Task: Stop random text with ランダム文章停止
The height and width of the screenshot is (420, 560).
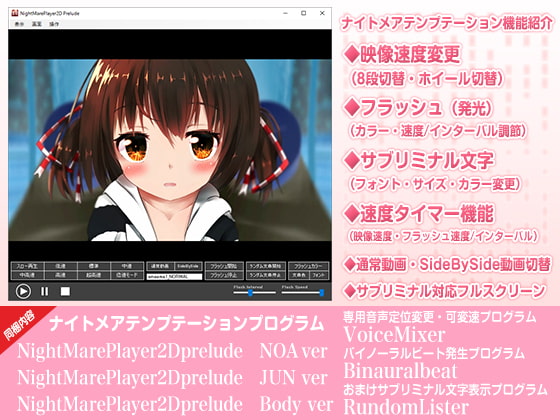Action: pyautogui.click(x=266, y=275)
